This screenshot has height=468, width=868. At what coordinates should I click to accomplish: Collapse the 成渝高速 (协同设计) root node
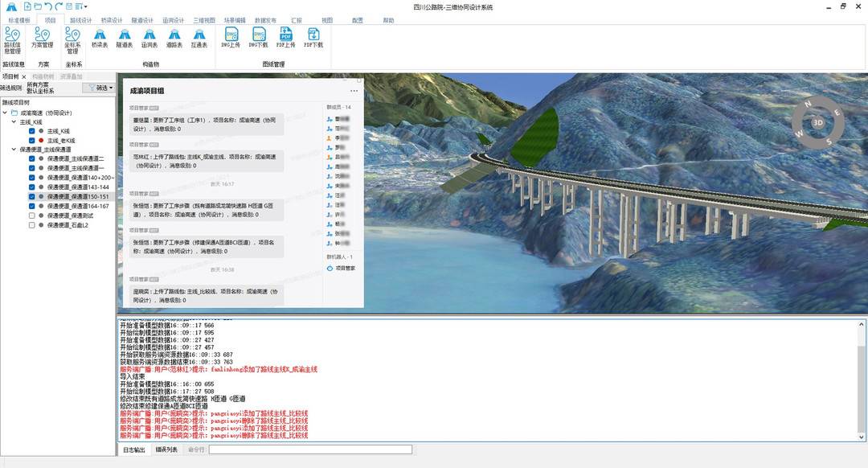point(5,113)
